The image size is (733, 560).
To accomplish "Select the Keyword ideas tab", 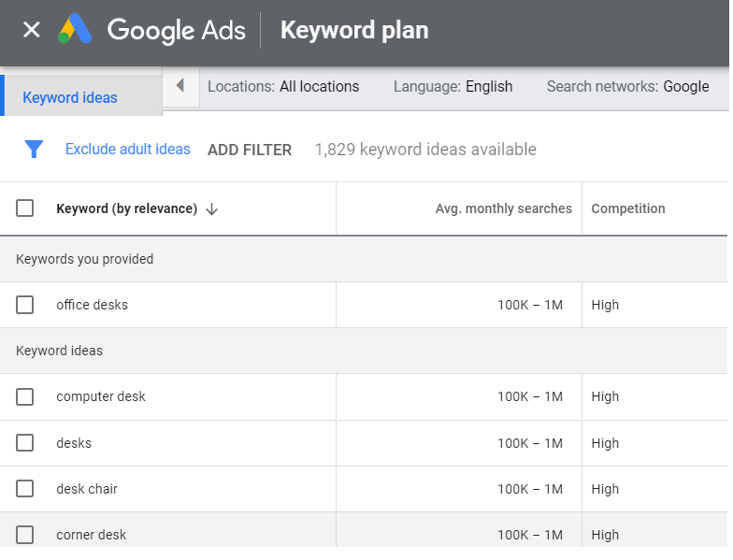I will click(x=70, y=97).
